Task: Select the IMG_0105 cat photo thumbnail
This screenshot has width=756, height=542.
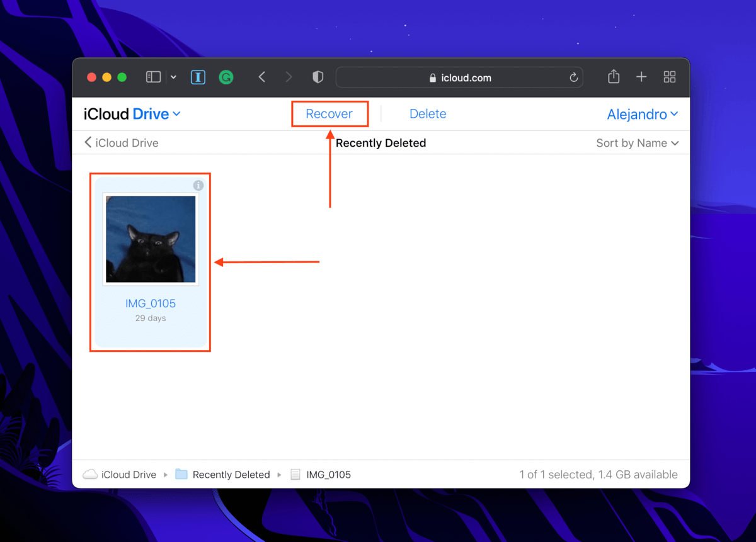Action: pos(151,239)
